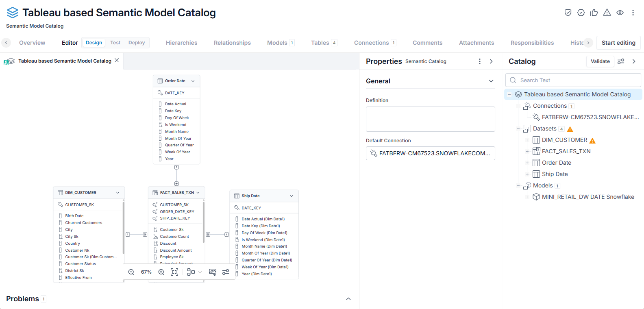
Task: Open the Relationships tab
Action: (232, 43)
